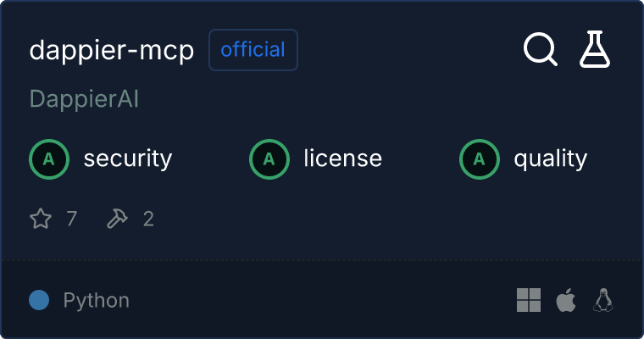The image size is (644, 339).
Task: Click the star count number 7
Action: tap(72, 220)
